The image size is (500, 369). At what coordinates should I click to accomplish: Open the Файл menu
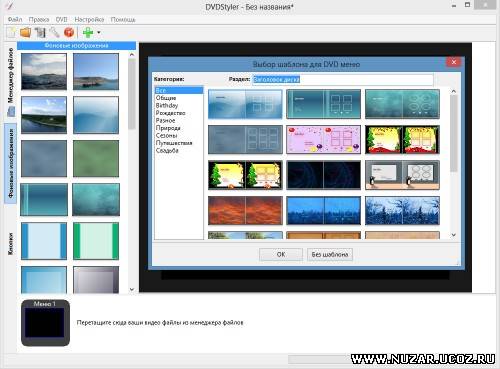click(15, 20)
